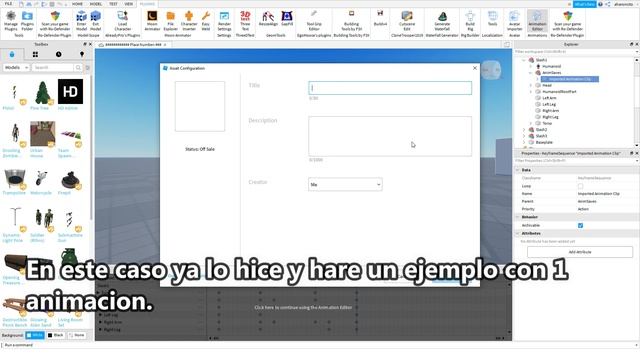Select the Easy Weld tool
Screen dimensions: 640x360
click(x=206, y=21)
